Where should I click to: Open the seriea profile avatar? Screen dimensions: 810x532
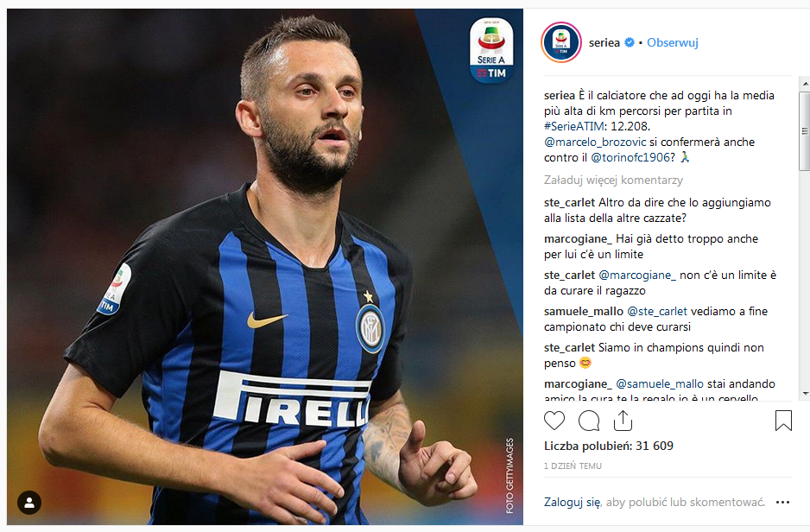pos(561,42)
